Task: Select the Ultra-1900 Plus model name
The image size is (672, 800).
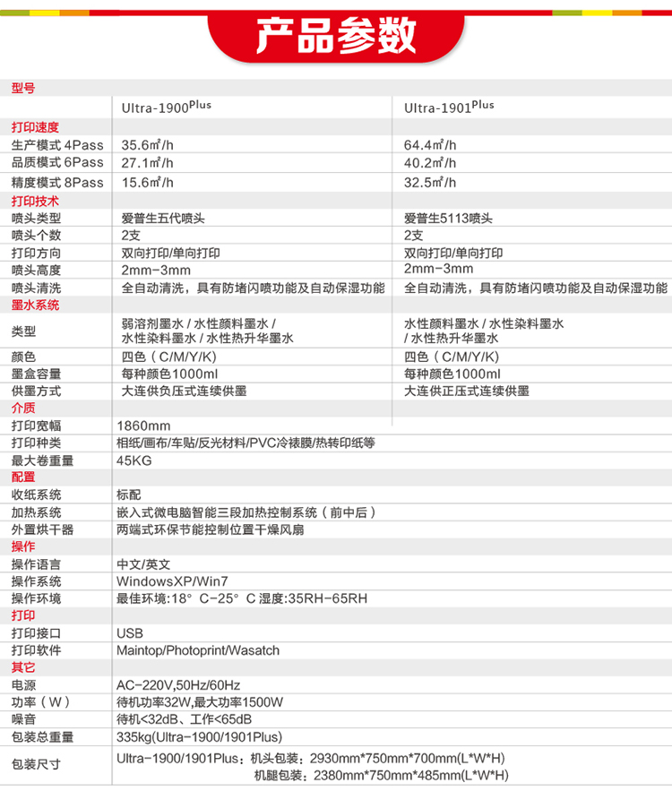Action: (x=166, y=107)
